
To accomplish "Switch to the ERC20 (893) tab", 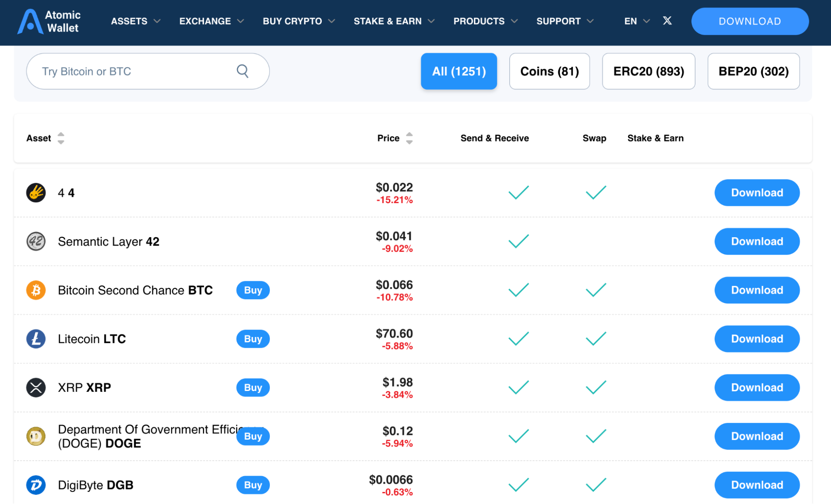I will pos(649,71).
